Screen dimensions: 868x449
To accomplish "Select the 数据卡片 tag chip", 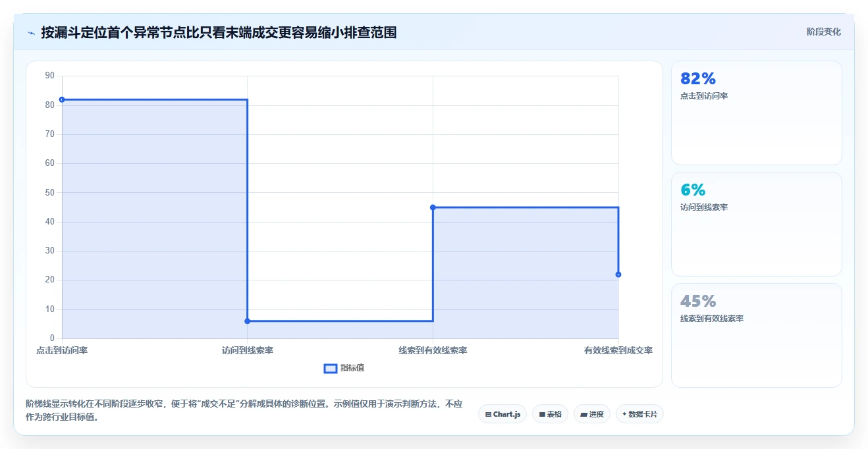I will [x=639, y=414].
